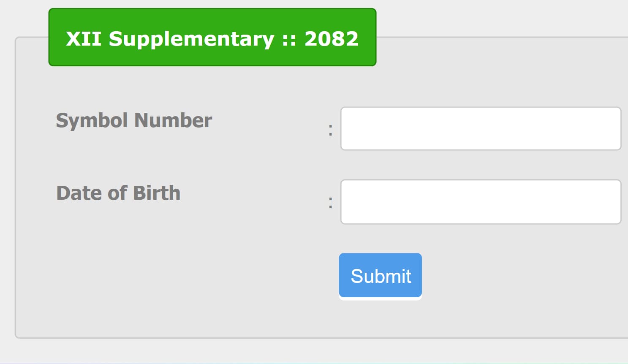This screenshot has height=364, width=628.
Task: Focus the Date of Birth text box
Action: click(x=481, y=202)
